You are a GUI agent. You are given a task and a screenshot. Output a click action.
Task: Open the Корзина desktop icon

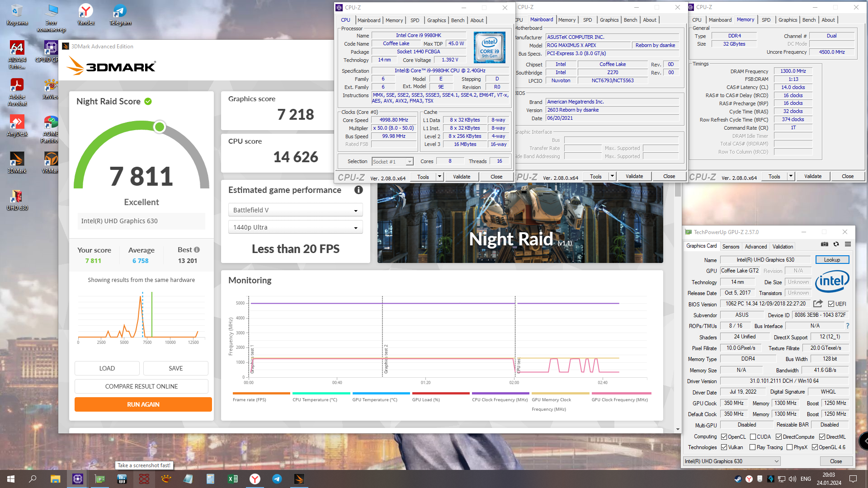pyautogui.click(x=17, y=14)
